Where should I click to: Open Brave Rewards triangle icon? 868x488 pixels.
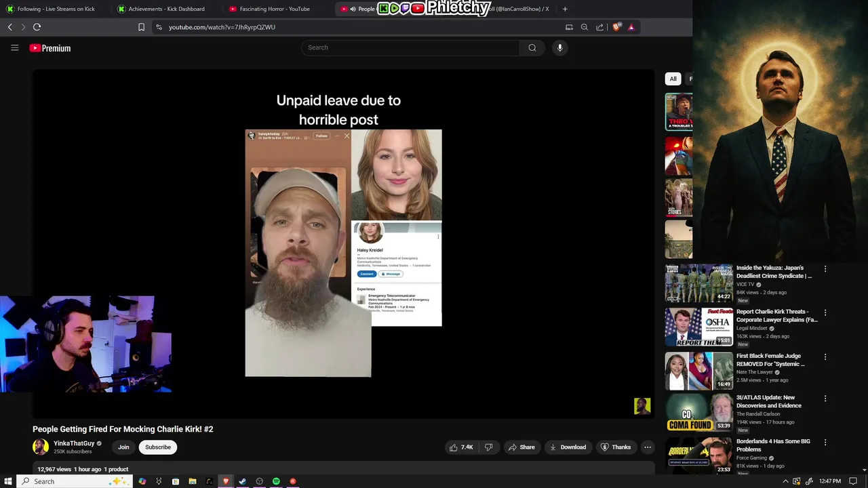(631, 27)
